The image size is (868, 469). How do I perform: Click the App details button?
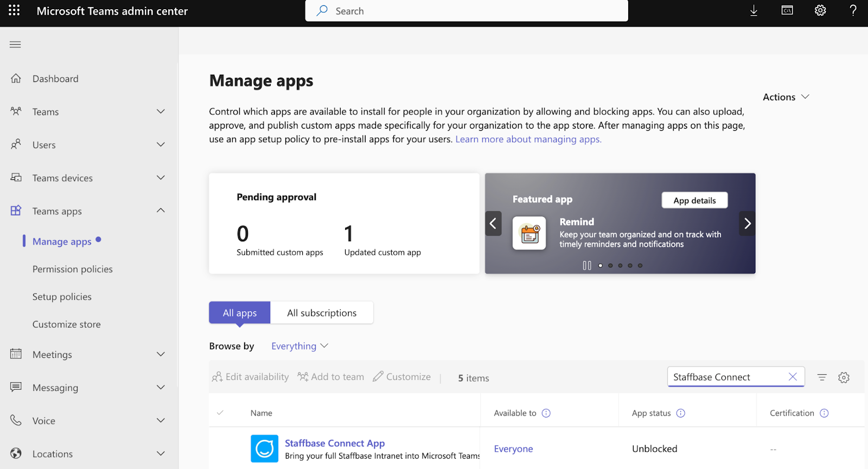tap(694, 200)
